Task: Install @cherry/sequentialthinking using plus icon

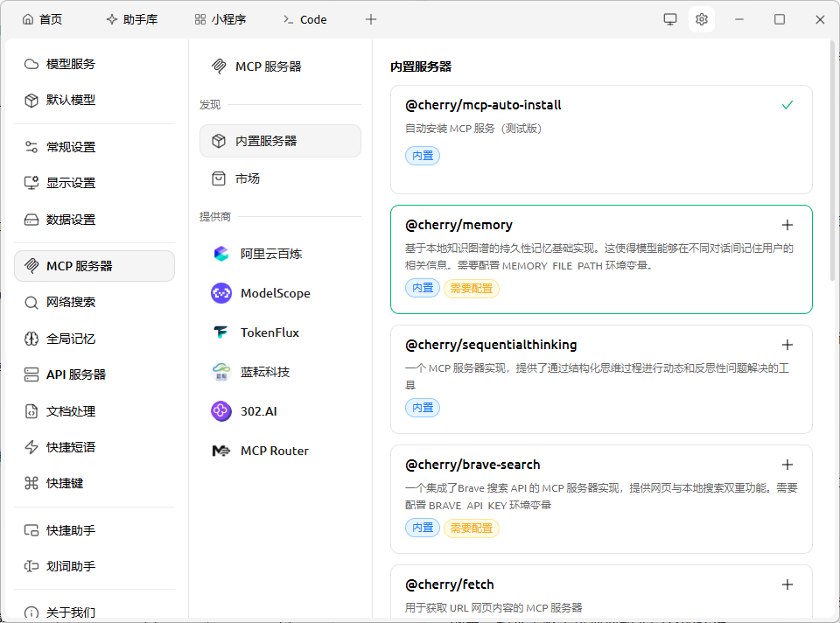Action: (787, 345)
